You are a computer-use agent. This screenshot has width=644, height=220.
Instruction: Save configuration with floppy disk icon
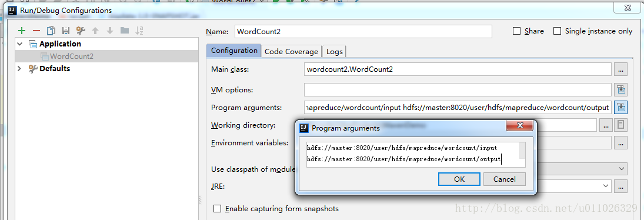[65, 31]
